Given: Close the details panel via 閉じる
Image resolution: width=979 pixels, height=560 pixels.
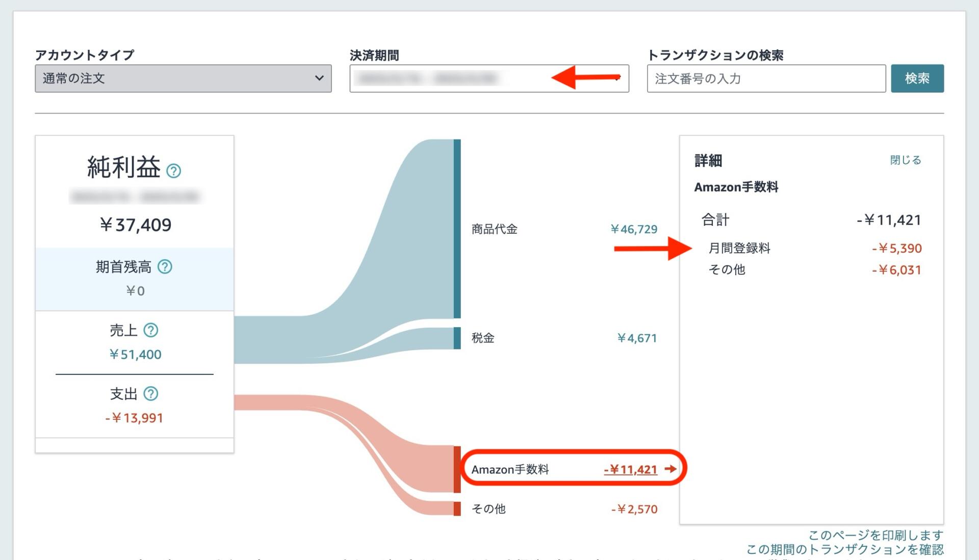Looking at the screenshot, I should 905,160.
